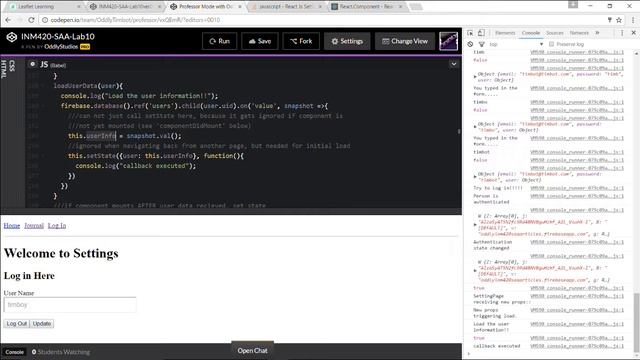640x360 pixels.
Task: Click the PRO badge next to OddlyStudios
Action: pyautogui.click(x=85, y=47)
